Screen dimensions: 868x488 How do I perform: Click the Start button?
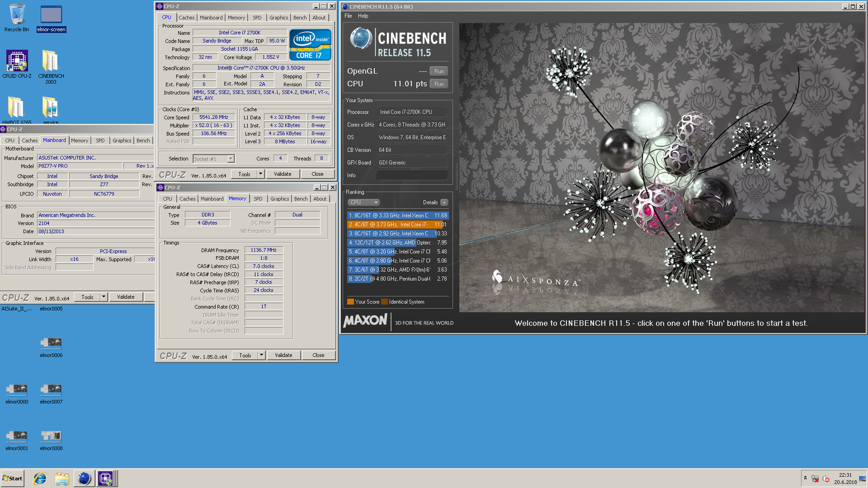point(13,479)
